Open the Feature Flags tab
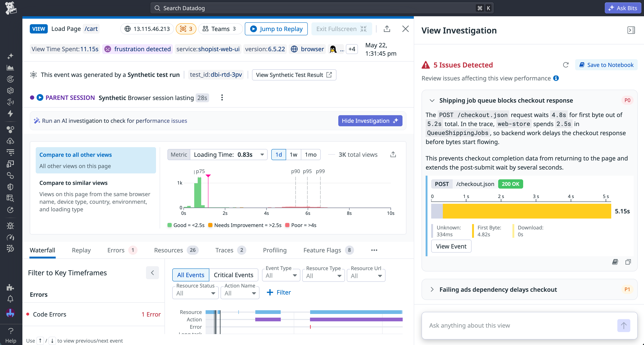 point(328,250)
